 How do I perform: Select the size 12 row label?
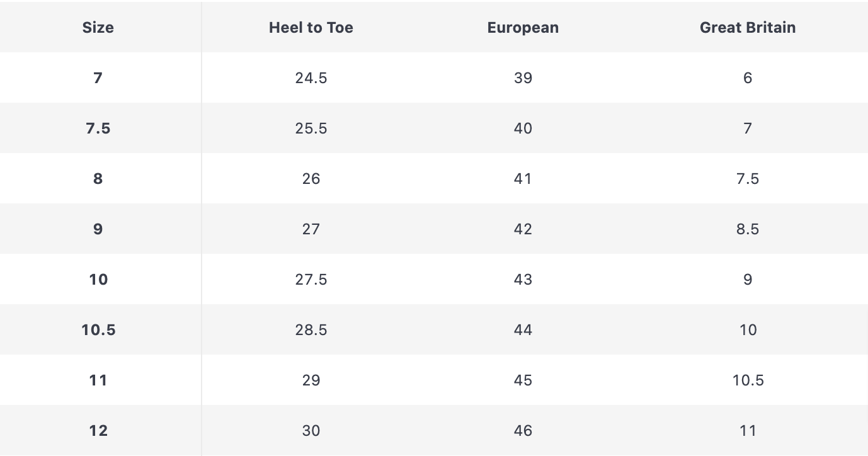pos(98,431)
